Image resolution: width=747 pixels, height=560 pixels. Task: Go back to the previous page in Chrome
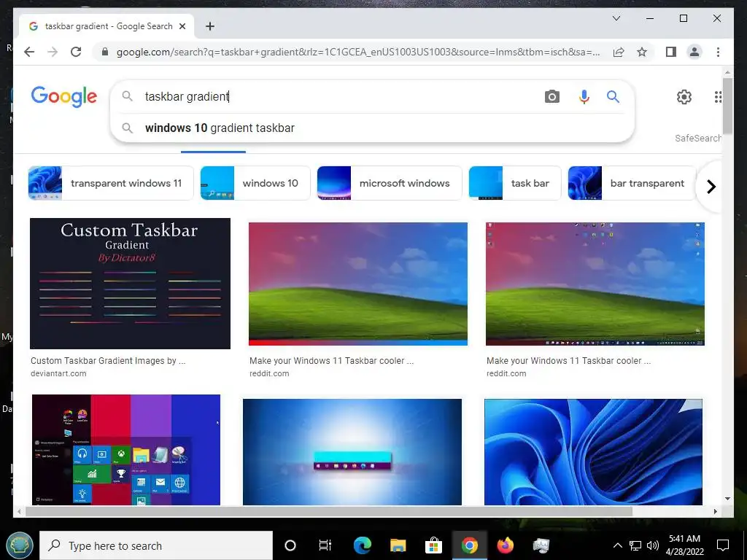click(29, 52)
